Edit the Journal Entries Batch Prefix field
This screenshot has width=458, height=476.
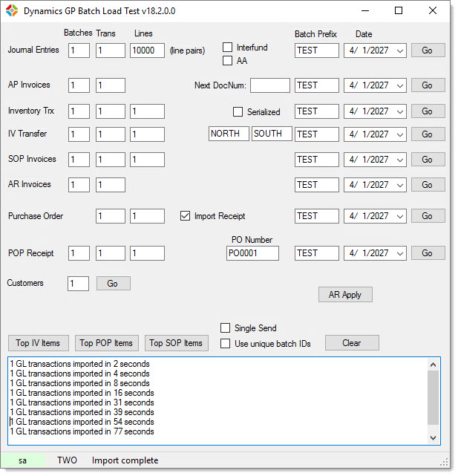tap(316, 50)
